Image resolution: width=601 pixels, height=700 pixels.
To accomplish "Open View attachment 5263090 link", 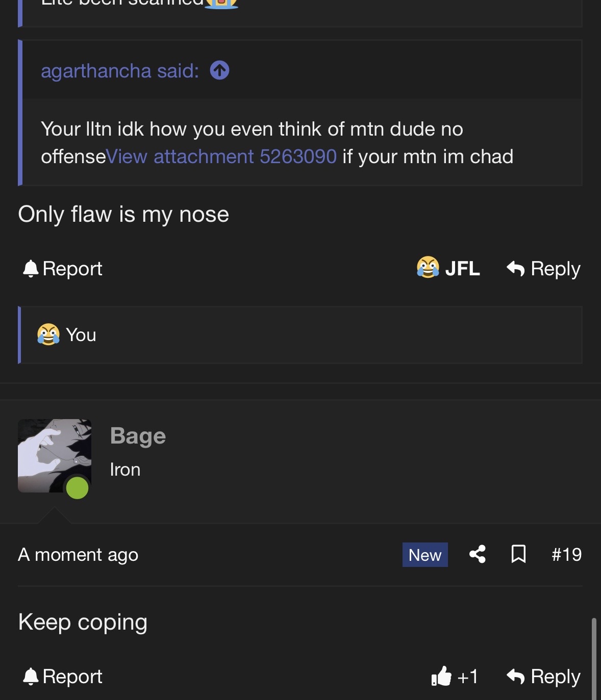I will coord(221,157).
